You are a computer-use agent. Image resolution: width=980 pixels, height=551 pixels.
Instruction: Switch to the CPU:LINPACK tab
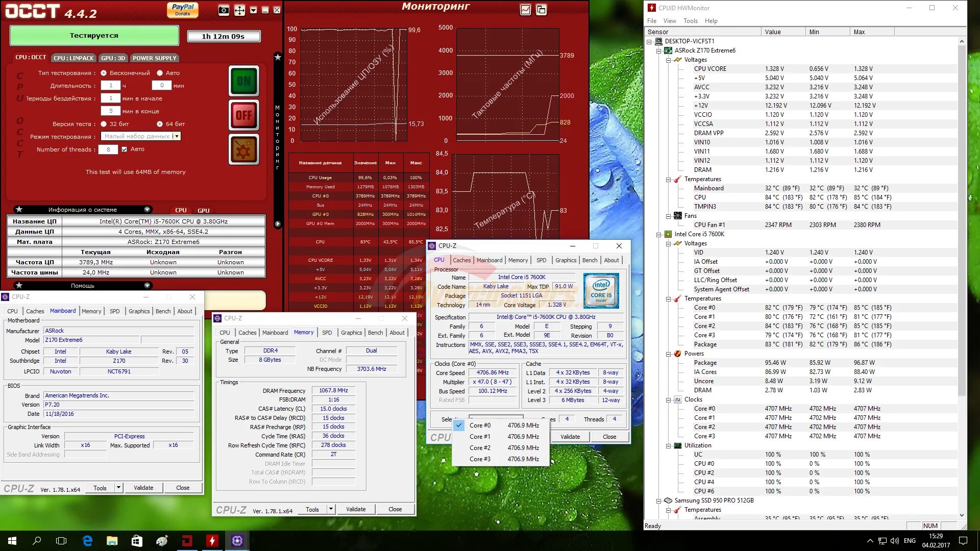tap(73, 58)
